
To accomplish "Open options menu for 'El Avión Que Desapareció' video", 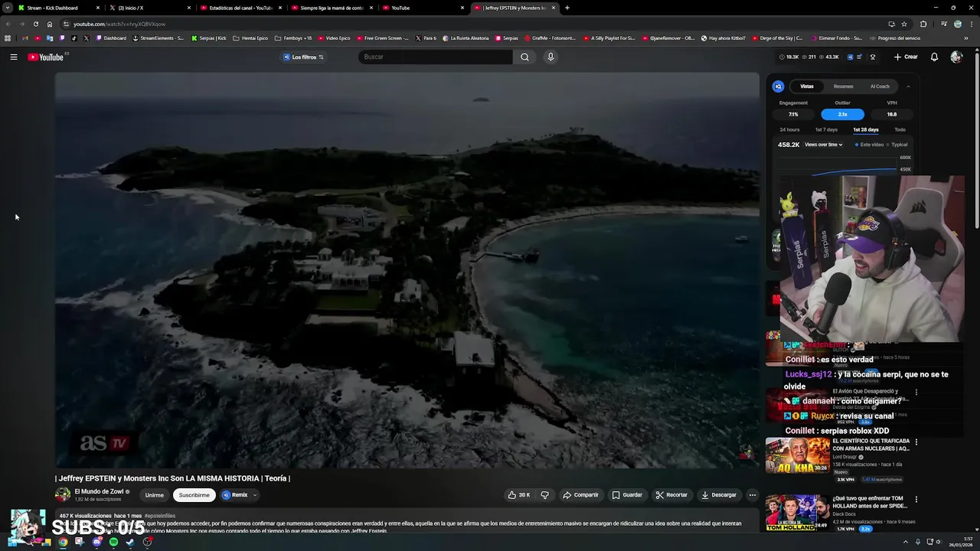I will (x=916, y=393).
